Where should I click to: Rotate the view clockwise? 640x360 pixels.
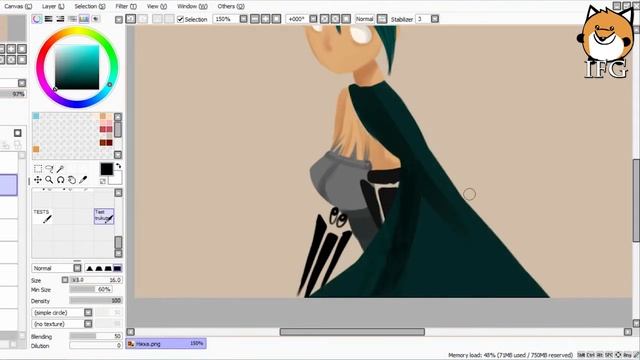click(335, 19)
